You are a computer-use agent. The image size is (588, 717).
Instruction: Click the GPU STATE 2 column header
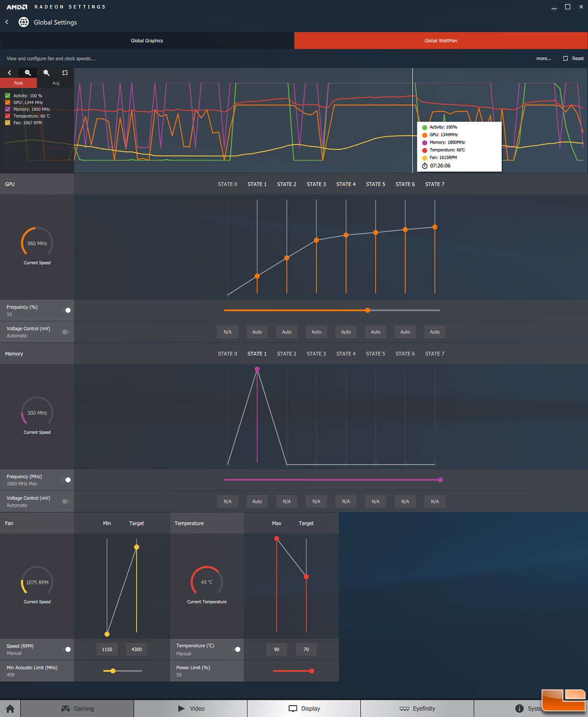click(x=287, y=185)
